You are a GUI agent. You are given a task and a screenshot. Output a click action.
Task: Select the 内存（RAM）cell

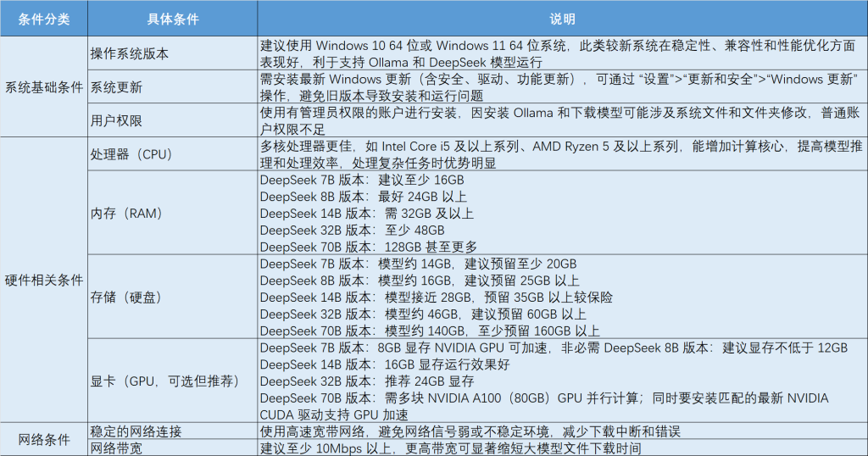[x=127, y=213]
